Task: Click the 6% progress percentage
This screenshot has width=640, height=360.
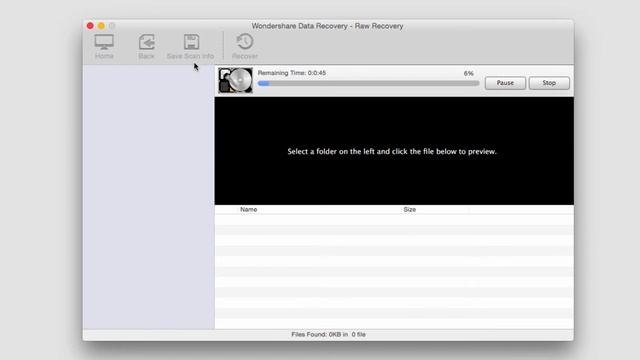Action: click(x=469, y=73)
